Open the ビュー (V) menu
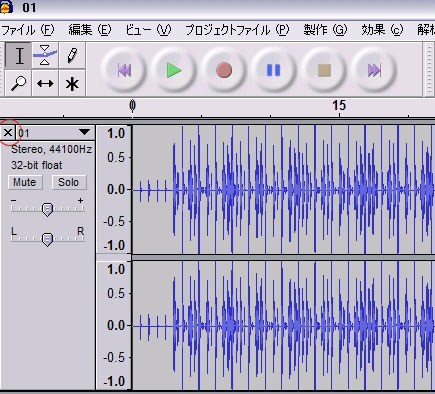 click(x=148, y=30)
